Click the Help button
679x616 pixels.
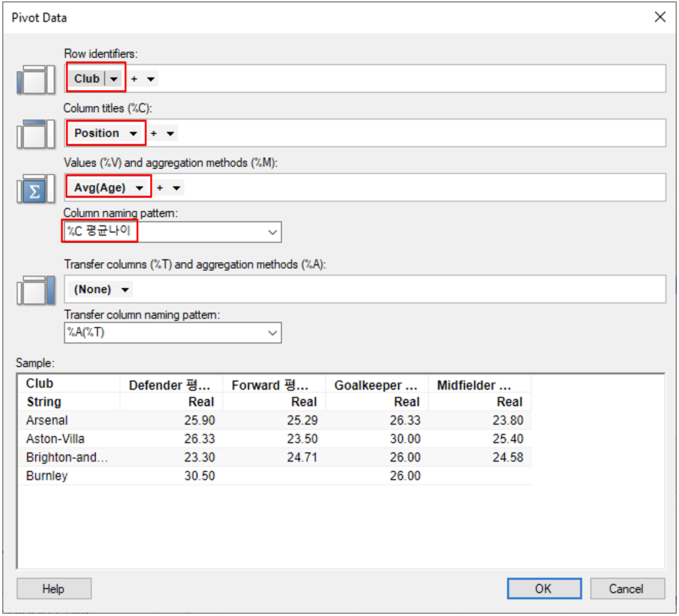click(x=54, y=589)
